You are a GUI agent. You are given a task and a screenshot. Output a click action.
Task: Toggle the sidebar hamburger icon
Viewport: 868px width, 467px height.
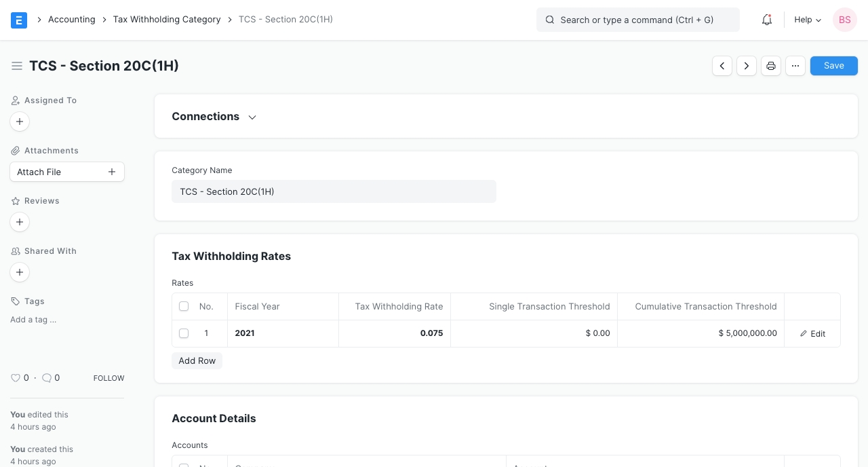pos(17,66)
